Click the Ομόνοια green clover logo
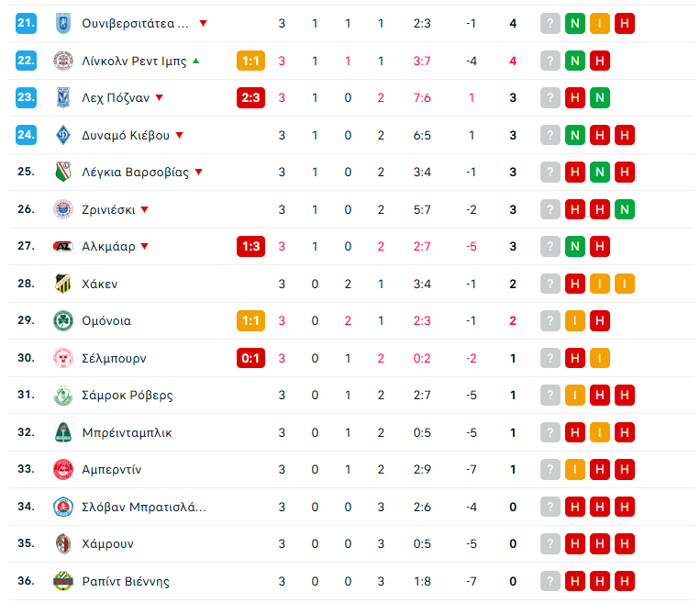 tap(62, 320)
